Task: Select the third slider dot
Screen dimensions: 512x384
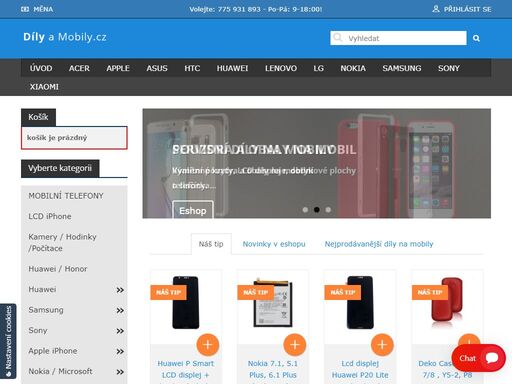Action: tap(328, 210)
